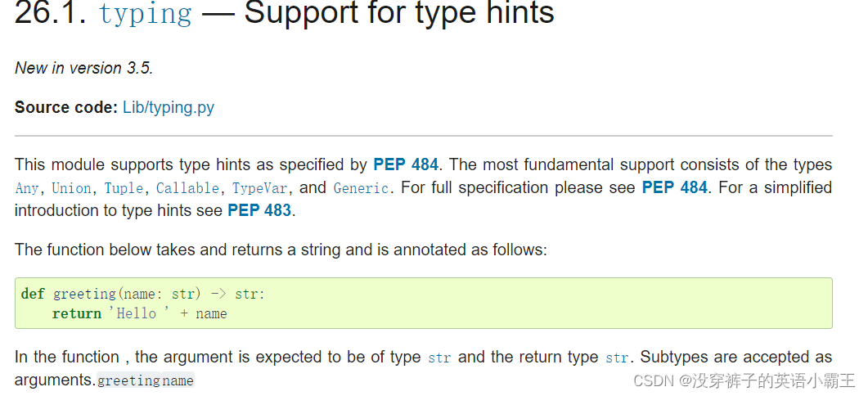Click the inline 'name' code snippet
This screenshot has height=396, width=868.
click(x=178, y=380)
